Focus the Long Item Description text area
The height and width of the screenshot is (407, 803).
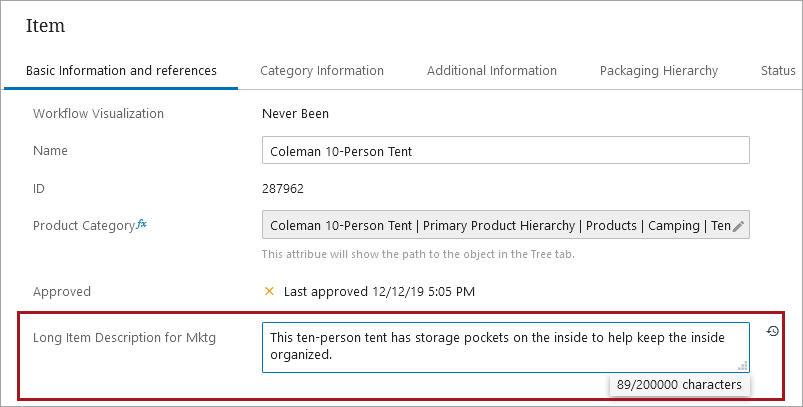pos(505,347)
